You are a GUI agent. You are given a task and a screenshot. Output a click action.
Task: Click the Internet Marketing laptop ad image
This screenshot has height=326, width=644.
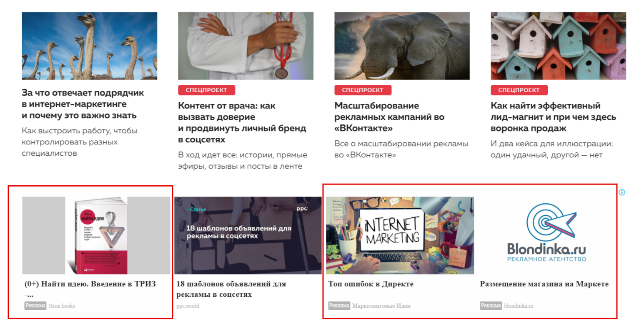pyautogui.click(x=400, y=235)
